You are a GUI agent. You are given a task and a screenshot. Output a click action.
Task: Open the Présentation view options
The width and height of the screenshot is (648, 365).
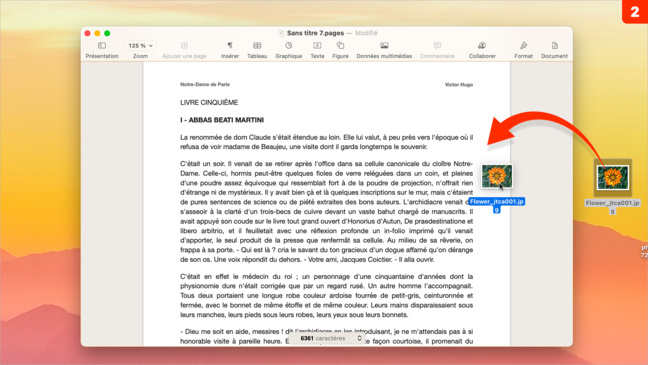pyautogui.click(x=102, y=50)
